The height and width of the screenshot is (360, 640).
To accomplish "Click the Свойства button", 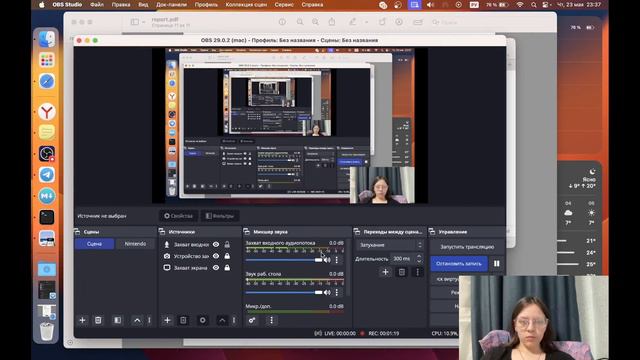I will coord(179,216).
